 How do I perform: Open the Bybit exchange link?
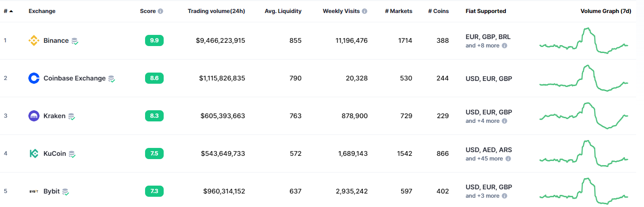(x=52, y=191)
